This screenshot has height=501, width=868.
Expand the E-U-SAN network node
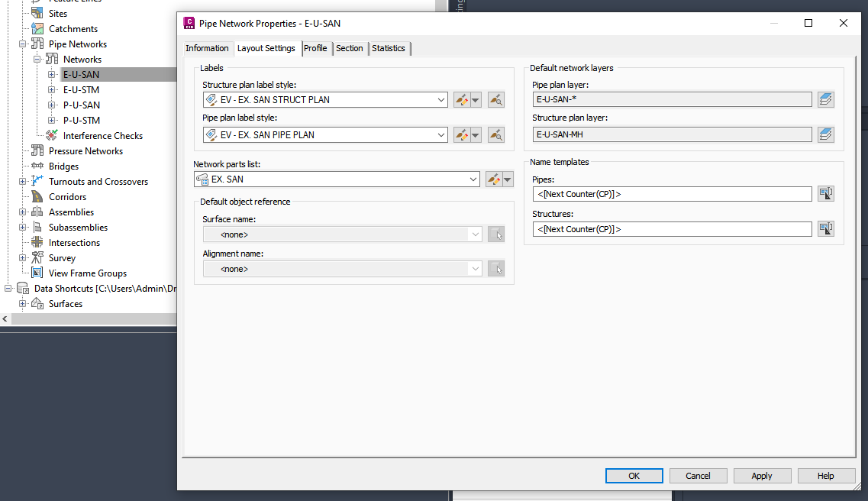tap(51, 75)
